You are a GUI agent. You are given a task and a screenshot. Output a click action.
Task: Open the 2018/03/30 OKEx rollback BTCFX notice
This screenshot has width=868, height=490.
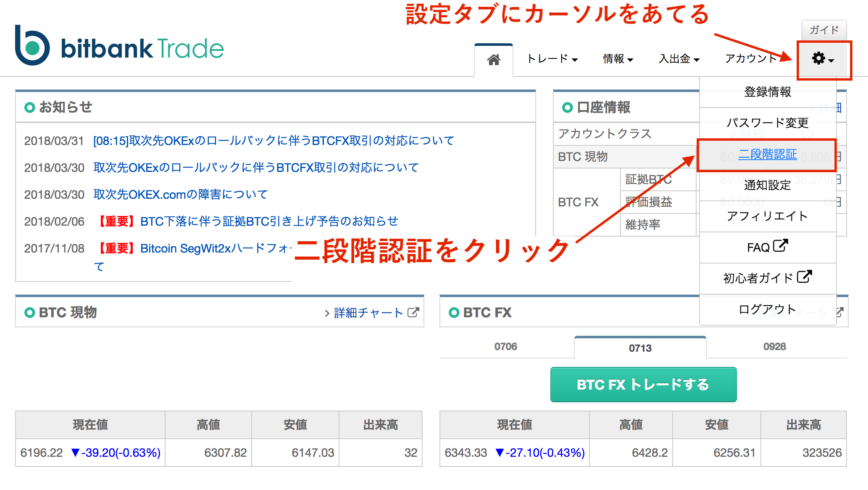(x=256, y=168)
